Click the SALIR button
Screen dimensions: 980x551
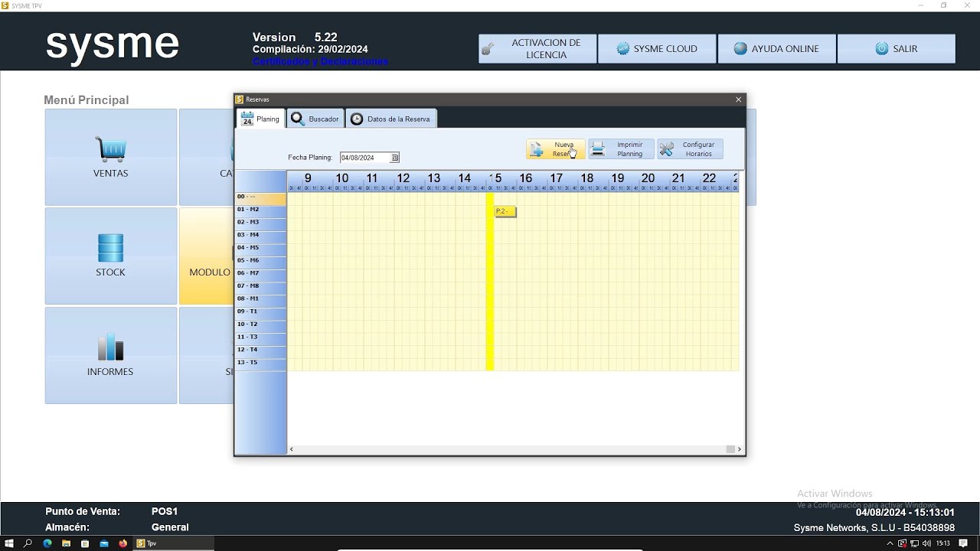(x=897, y=49)
